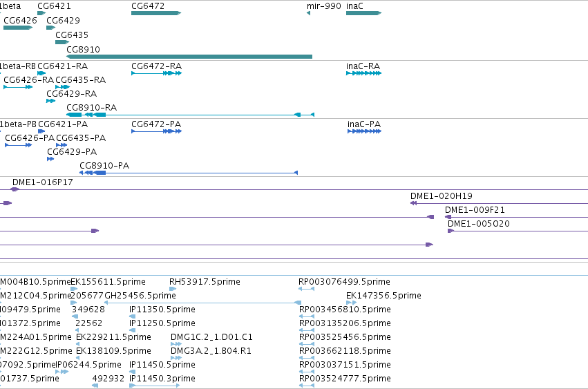Viewport: 588px width, 389px height.
Task: Select the RP003524777.5prime EST label
Action: (x=345, y=379)
